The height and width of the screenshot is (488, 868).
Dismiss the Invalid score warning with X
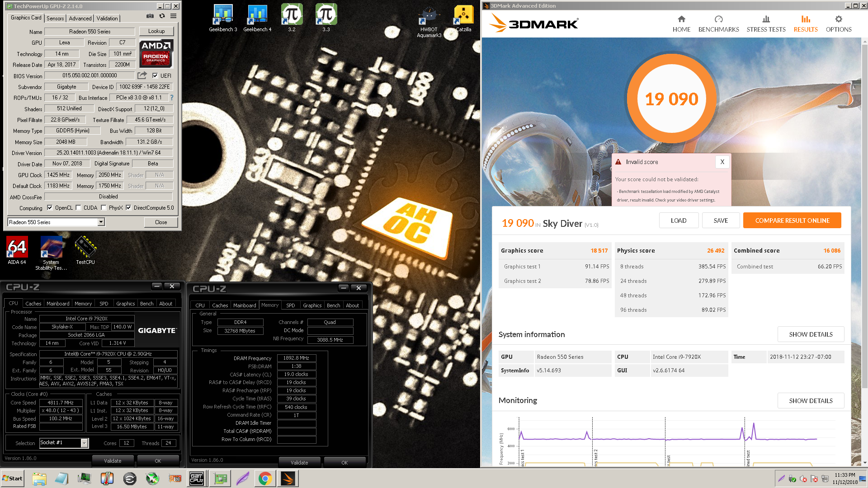pos(722,162)
